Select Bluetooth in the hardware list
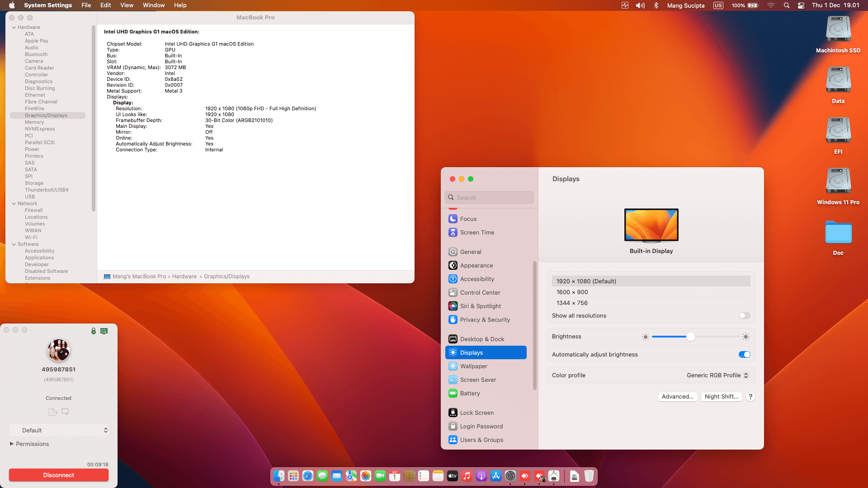This screenshot has height=488, width=868. click(x=36, y=55)
